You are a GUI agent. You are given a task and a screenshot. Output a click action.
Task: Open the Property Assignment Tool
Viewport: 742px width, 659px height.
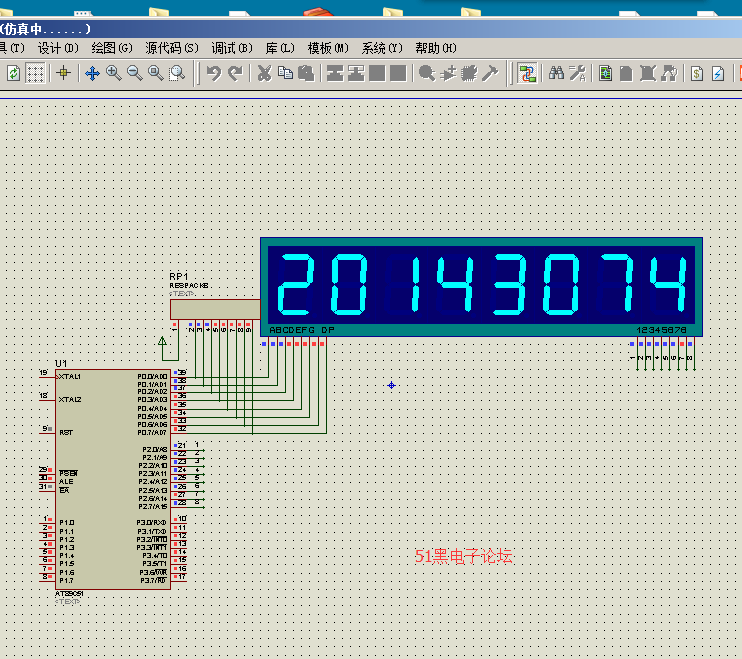(x=577, y=73)
